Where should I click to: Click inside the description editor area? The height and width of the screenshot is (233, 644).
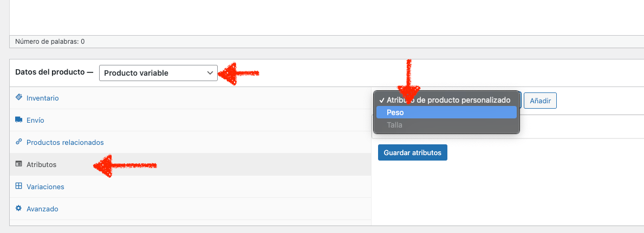pos(327,17)
